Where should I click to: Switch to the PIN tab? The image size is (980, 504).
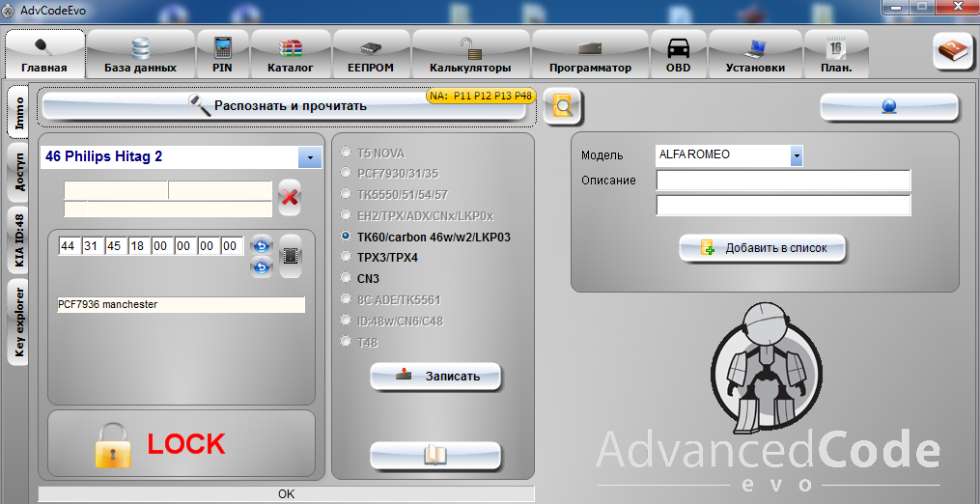click(222, 54)
